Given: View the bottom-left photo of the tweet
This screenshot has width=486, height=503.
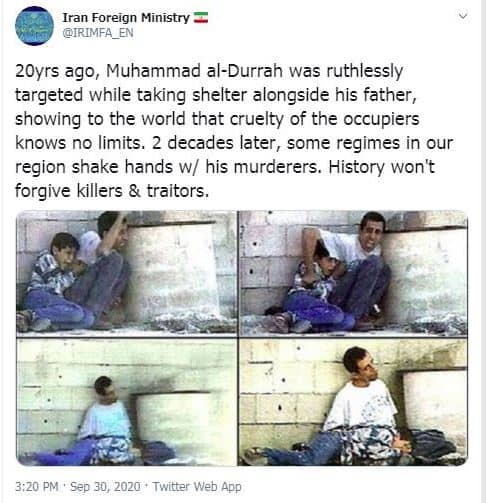Looking at the screenshot, I should pos(126,402).
